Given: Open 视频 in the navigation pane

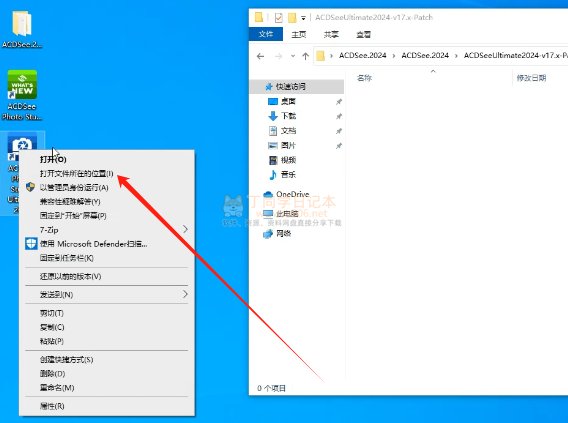Looking at the screenshot, I should coord(288,160).
